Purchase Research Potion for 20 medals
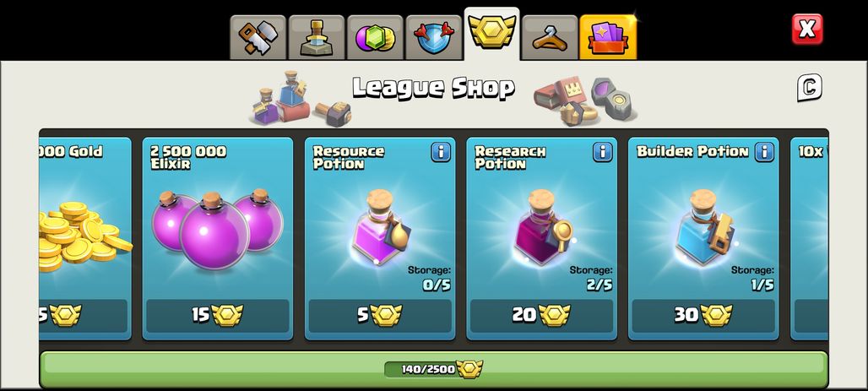The width and height of the screenshot is (868, 391). [541, 315]
